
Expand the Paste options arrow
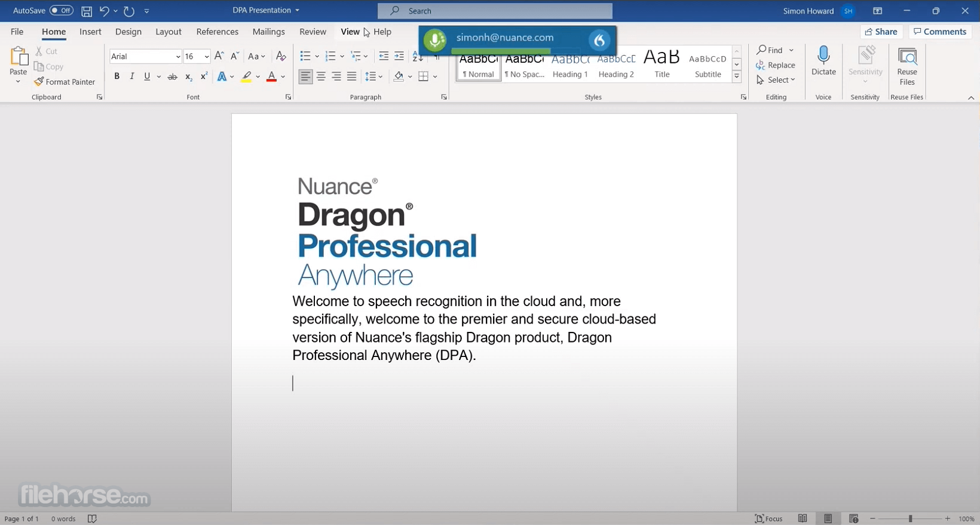[x=18, y=81]
